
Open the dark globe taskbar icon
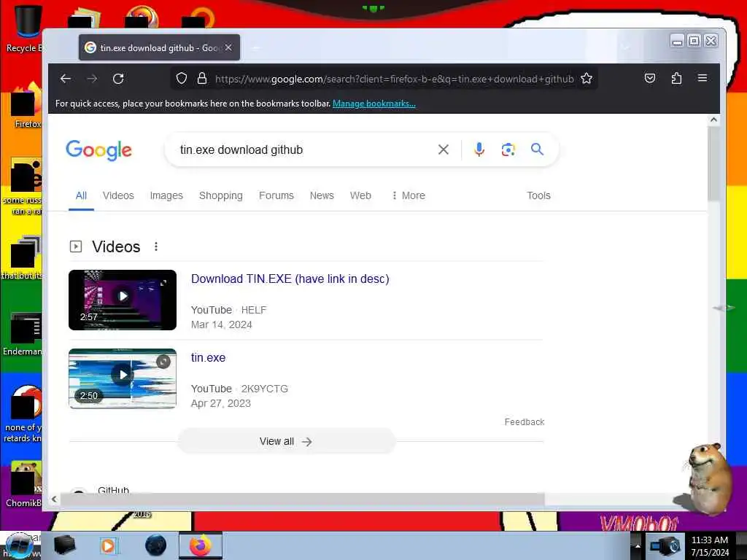click(156, 545)
